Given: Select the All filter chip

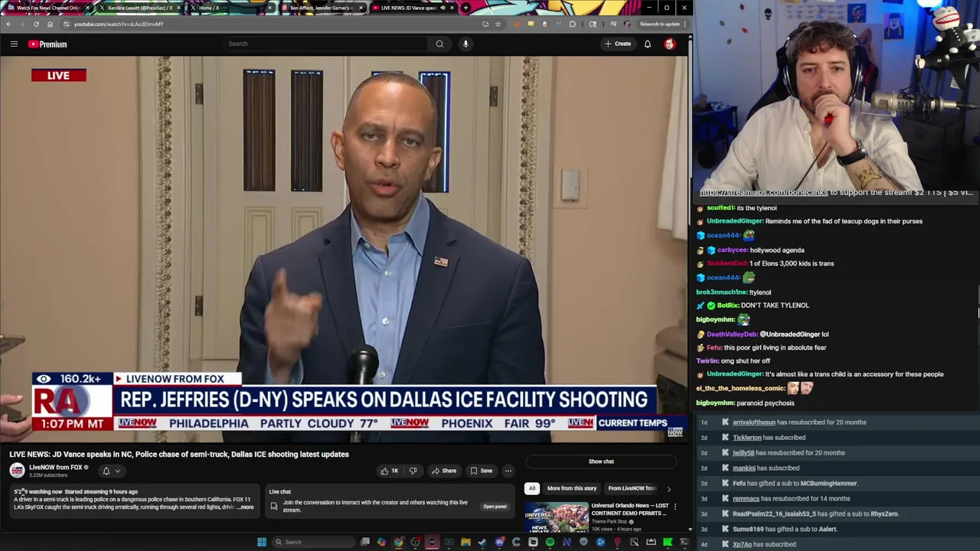Looking at the screenshot, I should pos(532,488).
